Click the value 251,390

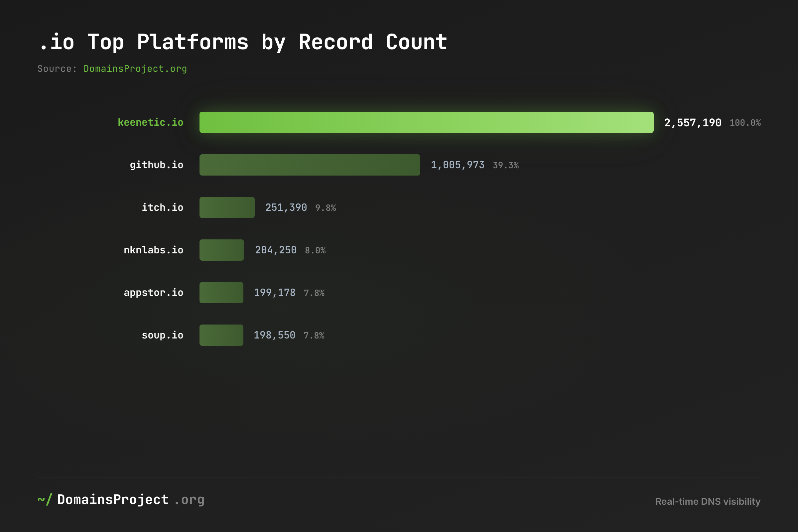click(286, 207)
